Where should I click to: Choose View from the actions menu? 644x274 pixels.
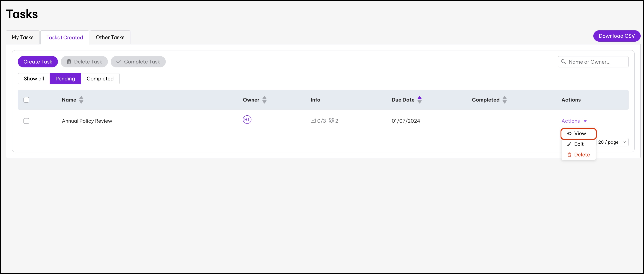tap(578, 134)
